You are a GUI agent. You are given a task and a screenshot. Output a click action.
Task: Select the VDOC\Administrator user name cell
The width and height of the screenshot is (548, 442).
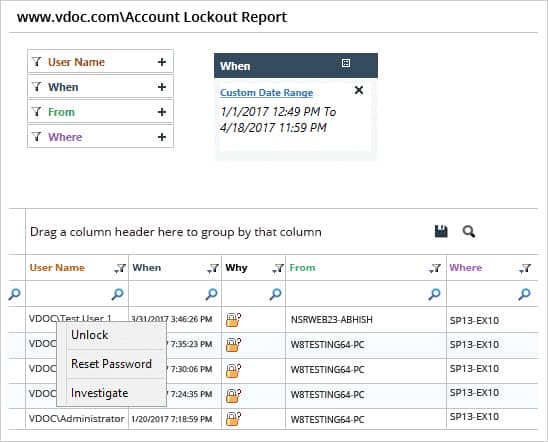tap(77, 419)
